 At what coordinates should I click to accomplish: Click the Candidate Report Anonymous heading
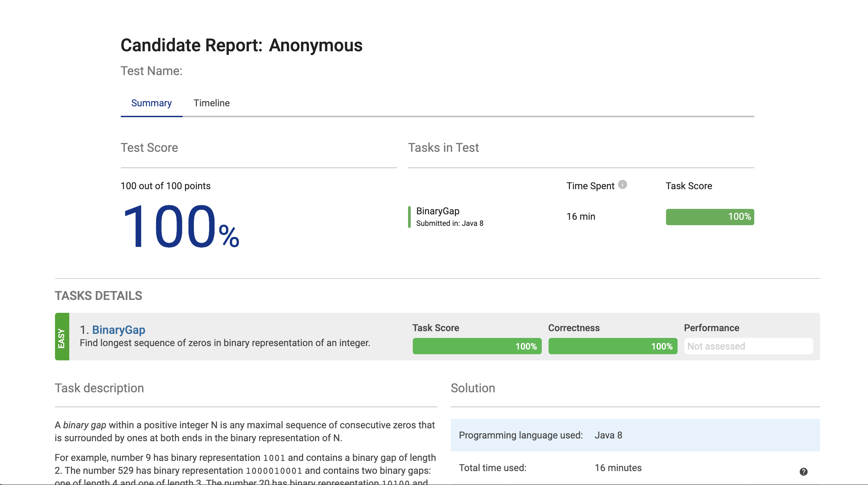pos(241,45)
